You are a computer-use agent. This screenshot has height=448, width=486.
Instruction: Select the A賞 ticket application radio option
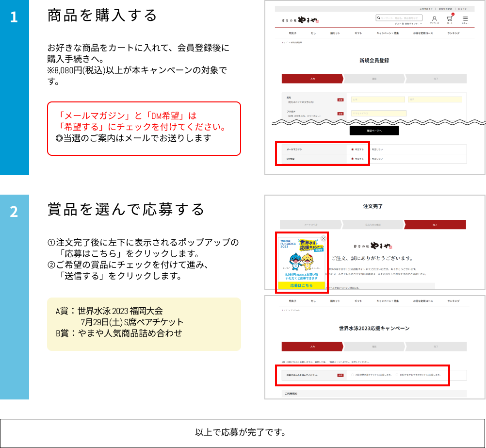[353, 375]
